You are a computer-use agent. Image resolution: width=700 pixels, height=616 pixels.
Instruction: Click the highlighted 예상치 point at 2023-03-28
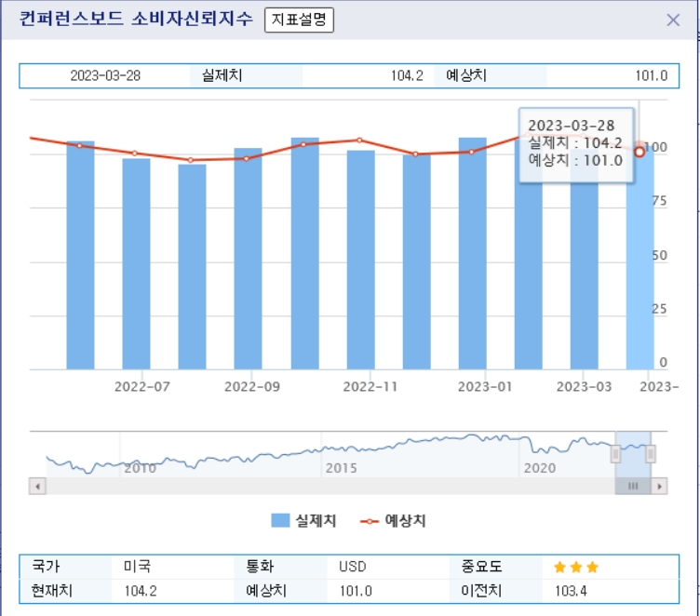639,153
